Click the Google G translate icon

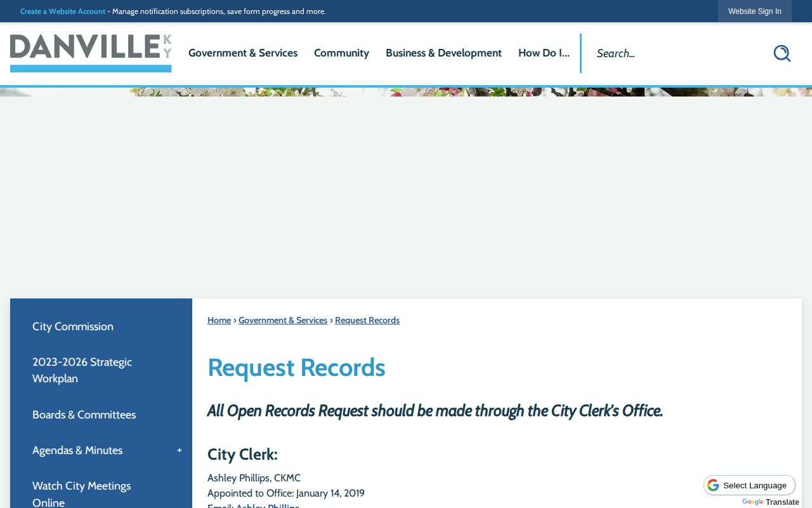pos(713,485)
